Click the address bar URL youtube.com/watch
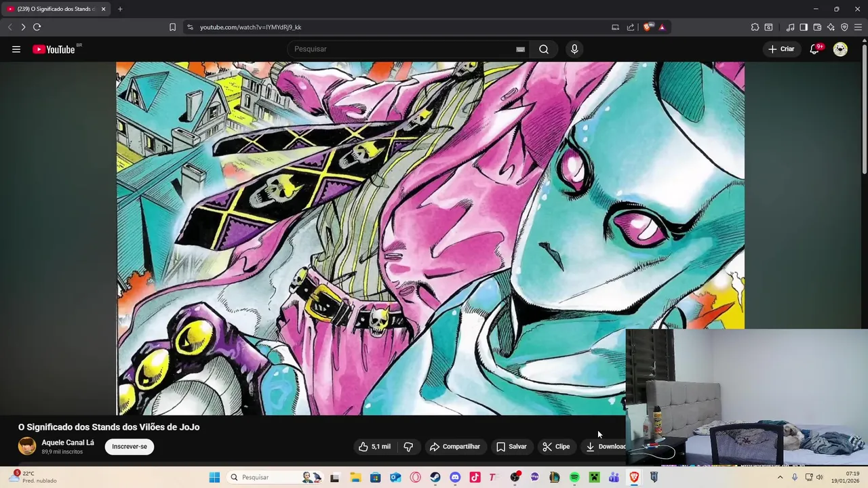The width and height of the screenshot is (868, 488). [x=250, y=27]
